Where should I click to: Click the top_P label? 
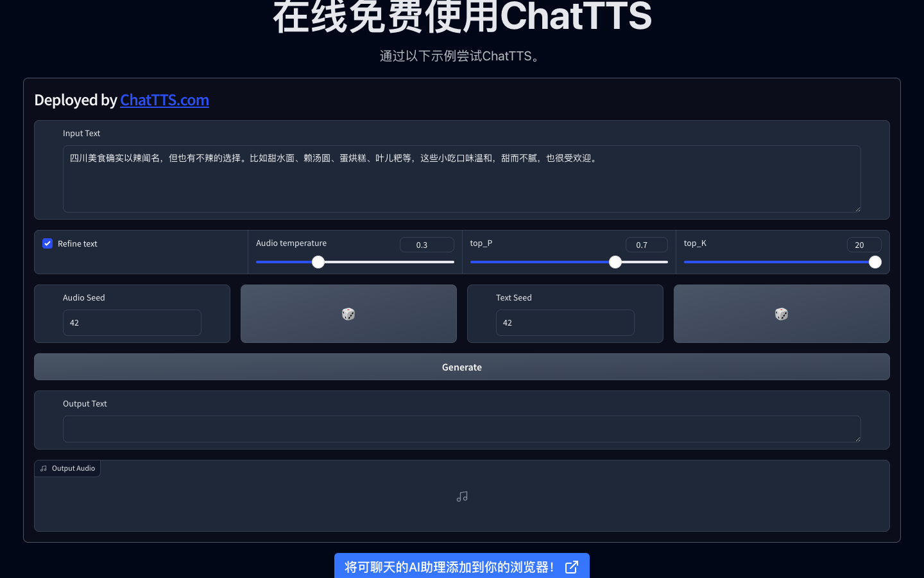click(481, 243)
